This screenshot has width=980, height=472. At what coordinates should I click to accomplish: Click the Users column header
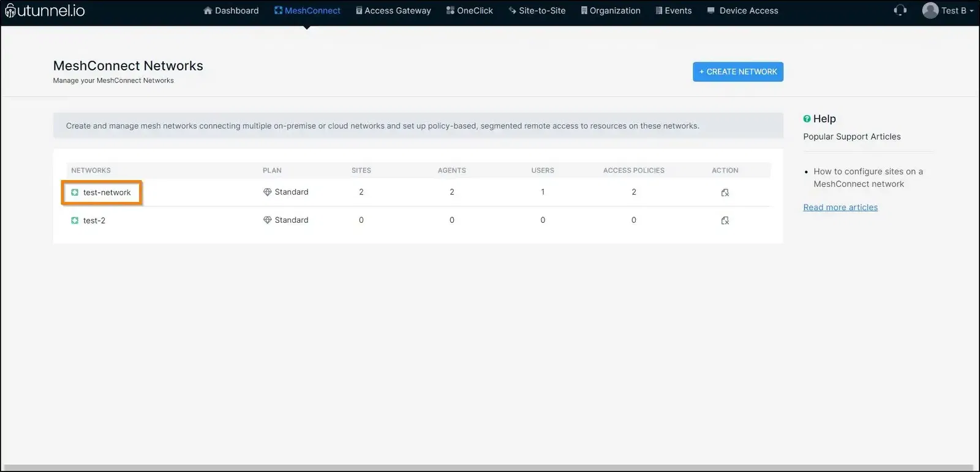pos(543,170)
